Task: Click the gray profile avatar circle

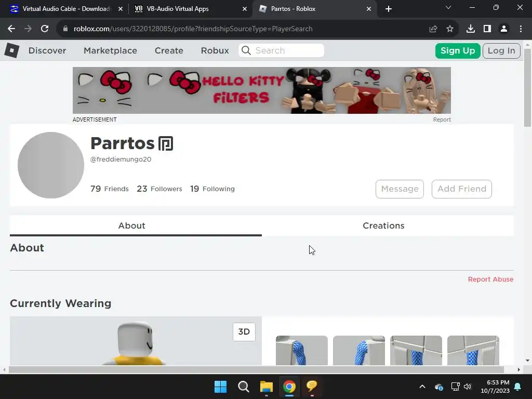Action: (51, 165)
